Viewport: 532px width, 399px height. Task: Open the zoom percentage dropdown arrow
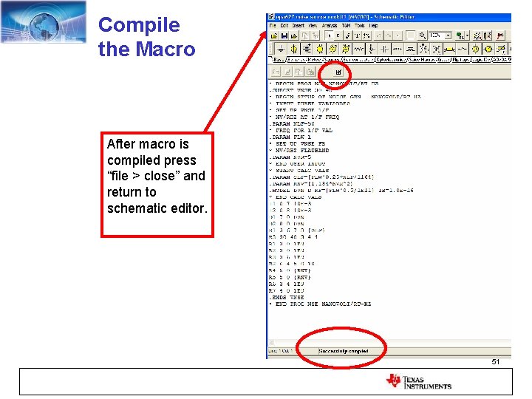[x=449, y=35]
